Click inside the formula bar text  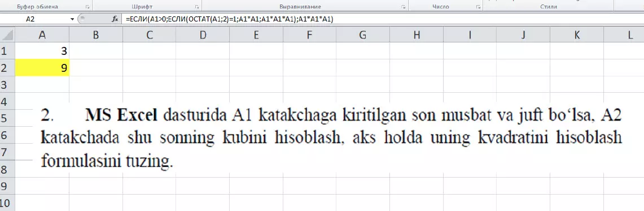(x=230, y=19)
